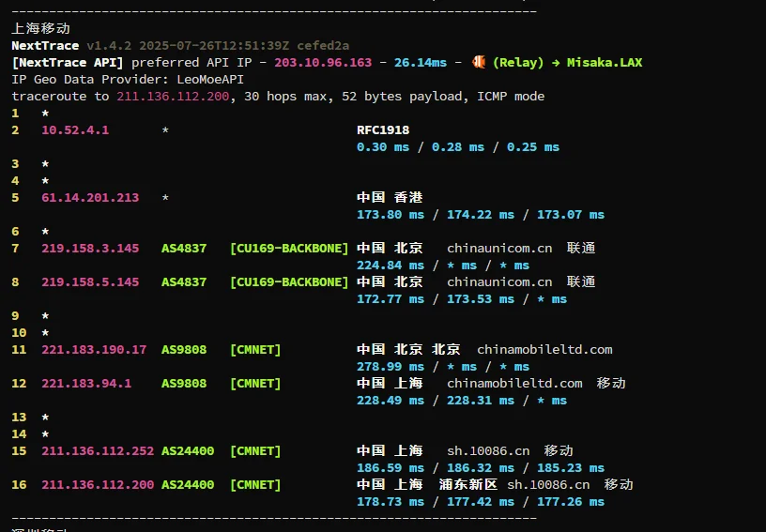Viewport: 766px width, 532px height.
Task: Click hop 7 address 219.158.3.145
Action: (90, 248)
